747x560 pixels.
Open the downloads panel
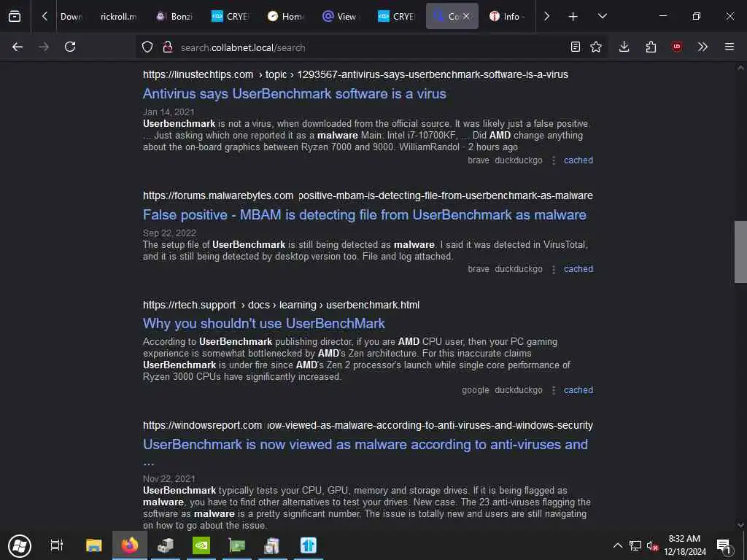pyautogui.click(x=624, y=47)
